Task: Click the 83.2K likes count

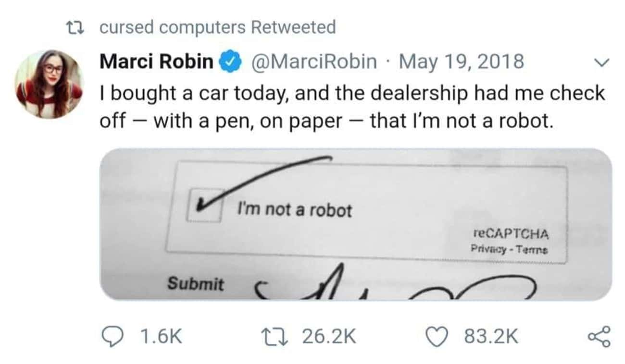Action: click(x=491, y=336)
